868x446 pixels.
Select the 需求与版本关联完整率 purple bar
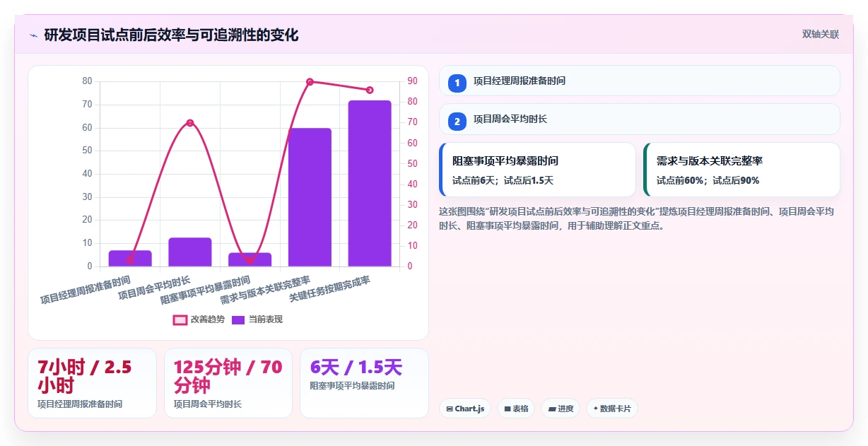click(310, 197)
